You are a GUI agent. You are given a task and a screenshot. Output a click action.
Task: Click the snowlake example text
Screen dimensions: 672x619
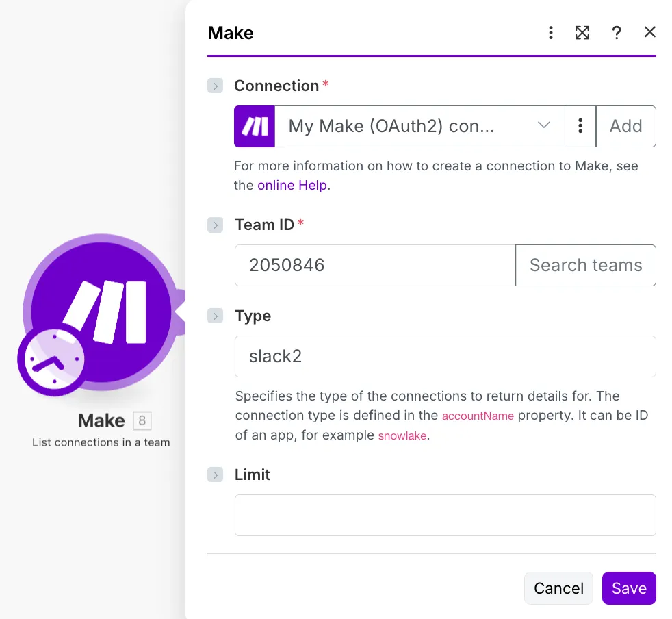click(x=402, y=435)
